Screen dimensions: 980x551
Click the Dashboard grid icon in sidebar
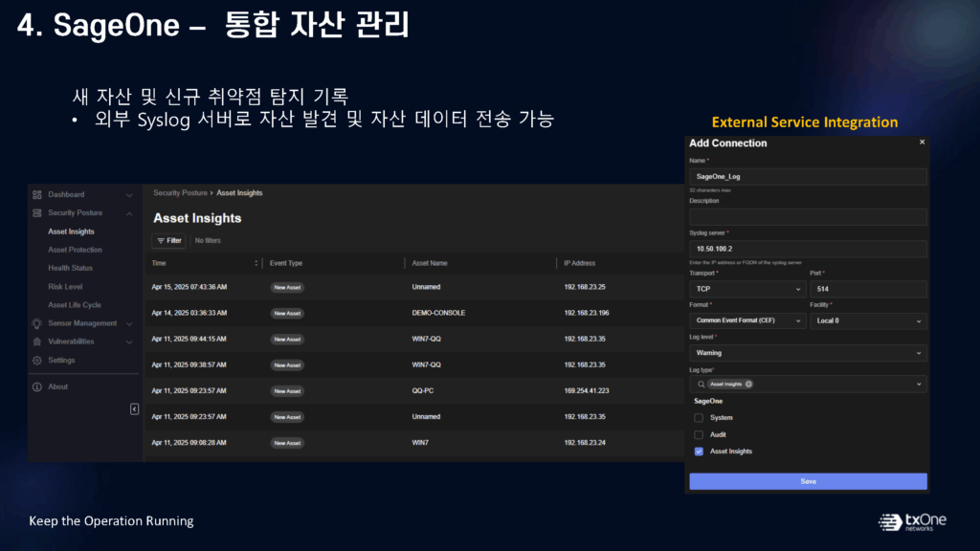pyautogui.click(x=37, y=194)
